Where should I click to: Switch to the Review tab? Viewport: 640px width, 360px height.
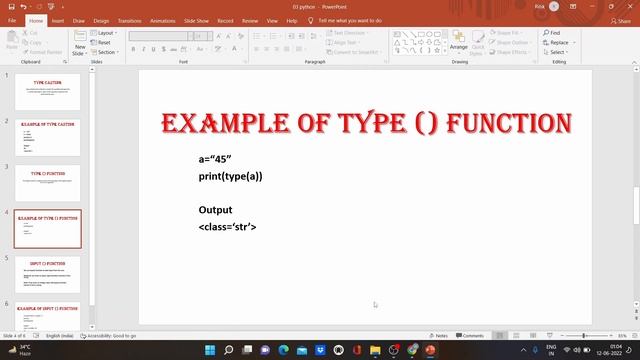click(x=250, y=20)
